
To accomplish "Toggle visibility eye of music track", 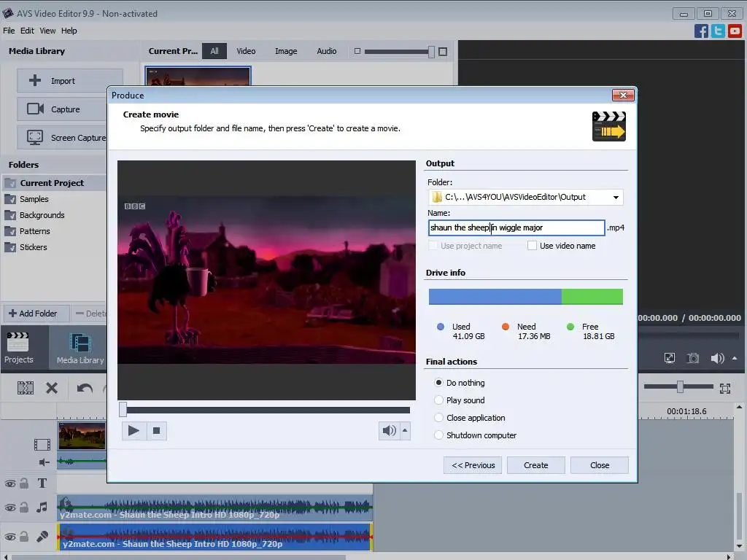I will tap(10, 507).
